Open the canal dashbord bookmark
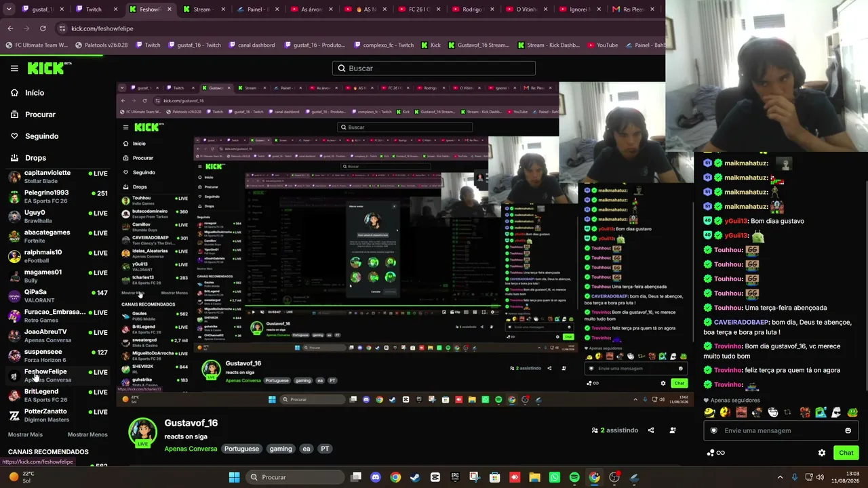Image resolution: width=868 pixels, height=488 pixels. click(251, 45)
